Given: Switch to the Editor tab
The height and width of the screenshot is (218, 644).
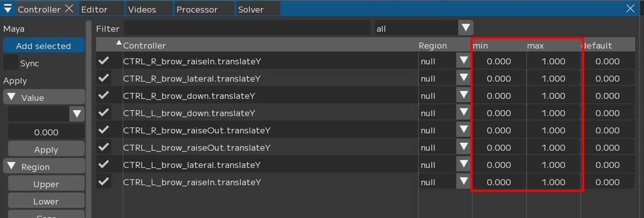Looking at the screenshot, I should click(x=94, y=9).
